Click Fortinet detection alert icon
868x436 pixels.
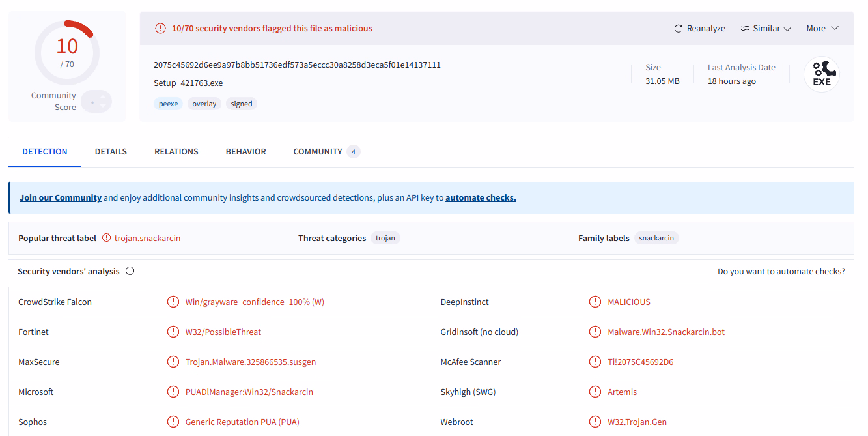[x=173, y=332]
